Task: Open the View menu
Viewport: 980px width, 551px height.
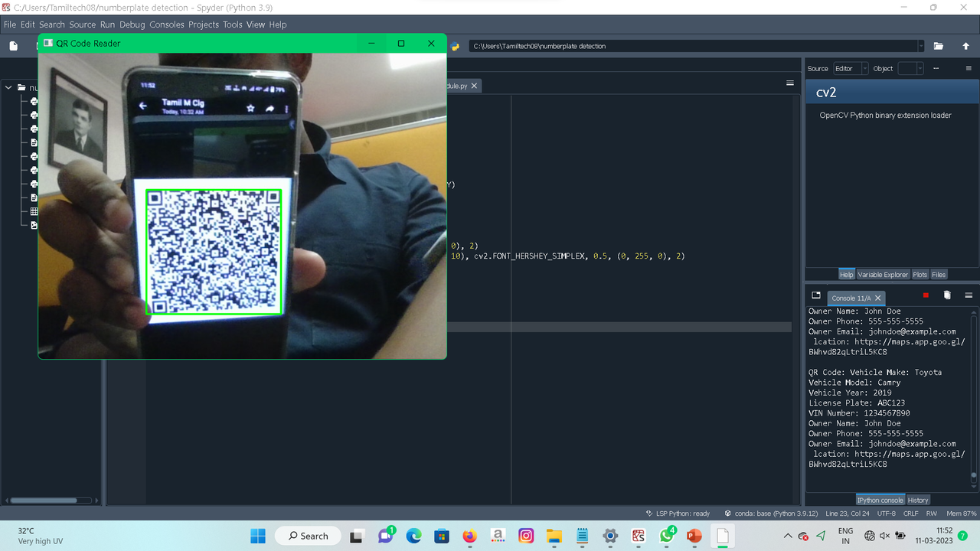Action: [x=256, y=24]
